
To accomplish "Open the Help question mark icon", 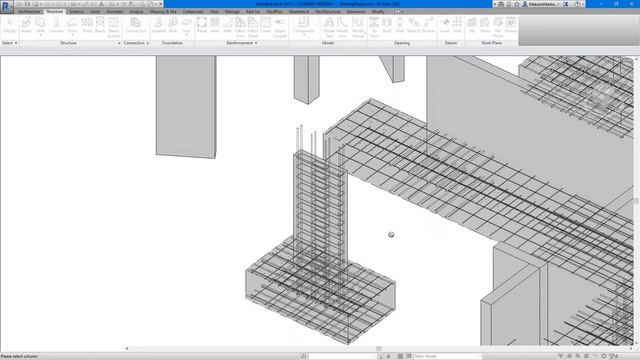I will click(x=577, y=4).
